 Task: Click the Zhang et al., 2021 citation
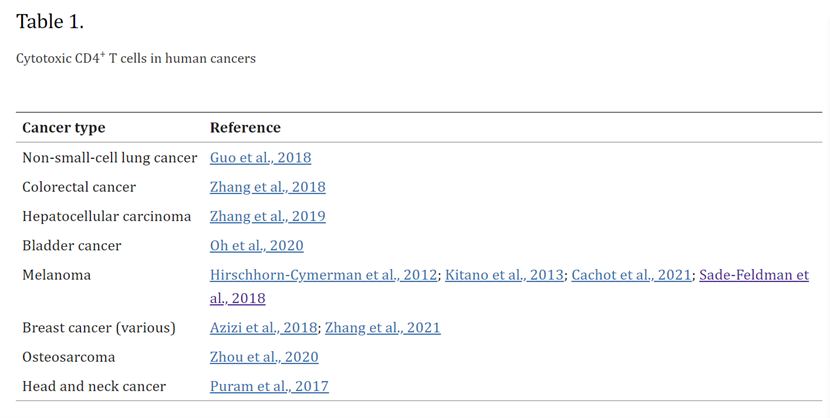click(382, 328)
